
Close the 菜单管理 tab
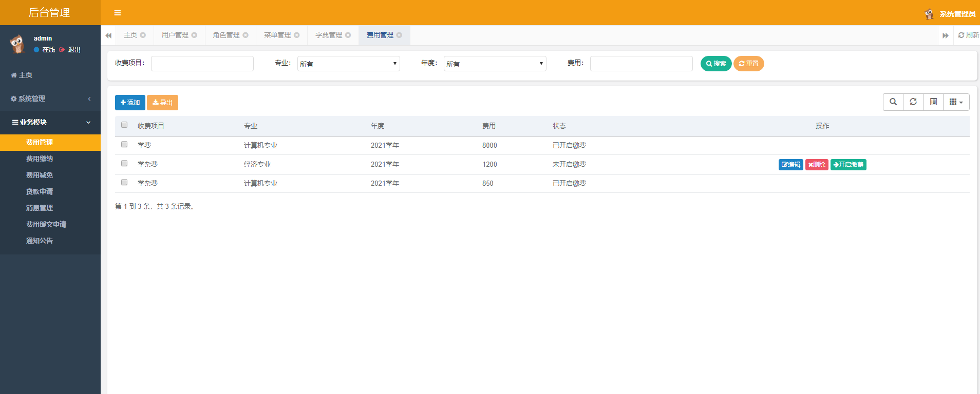tap(297, 35)
